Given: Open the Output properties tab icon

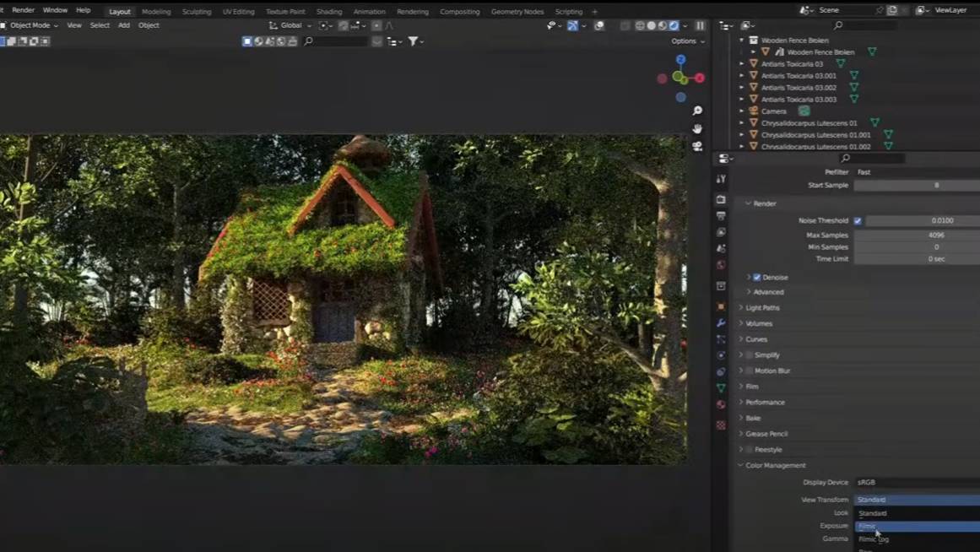Looking at the screenshot, I should coord(721,216).
